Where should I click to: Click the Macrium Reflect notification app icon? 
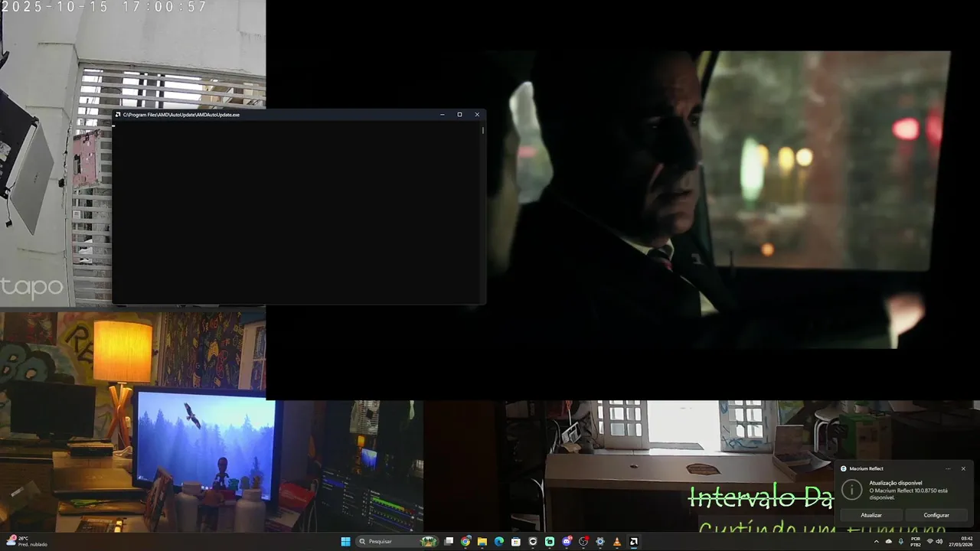[844, 468]
